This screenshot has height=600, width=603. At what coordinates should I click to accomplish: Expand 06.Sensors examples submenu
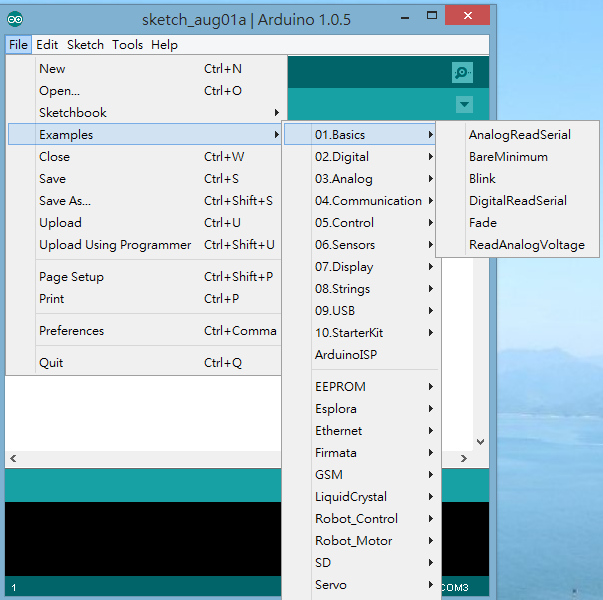click(361, 245)
